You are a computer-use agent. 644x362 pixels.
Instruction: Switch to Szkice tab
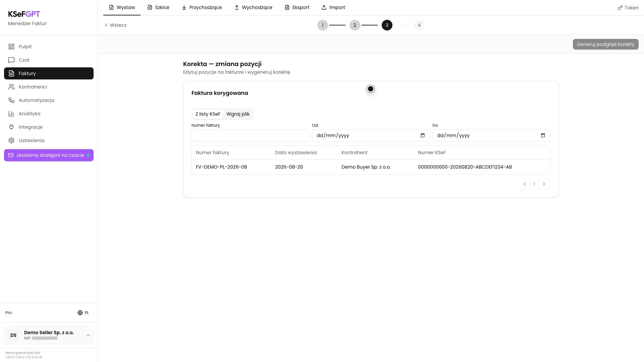[x=158, y=7]
